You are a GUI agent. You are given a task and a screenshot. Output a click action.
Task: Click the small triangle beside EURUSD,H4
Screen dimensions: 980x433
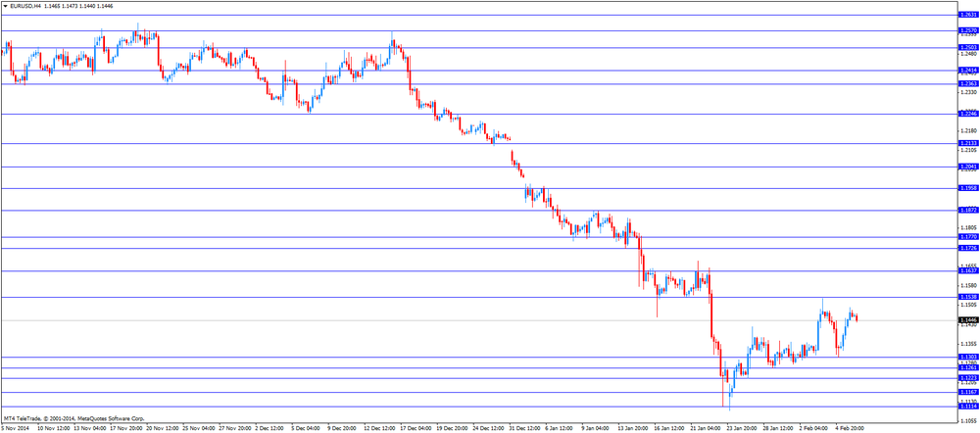(5, 4)
